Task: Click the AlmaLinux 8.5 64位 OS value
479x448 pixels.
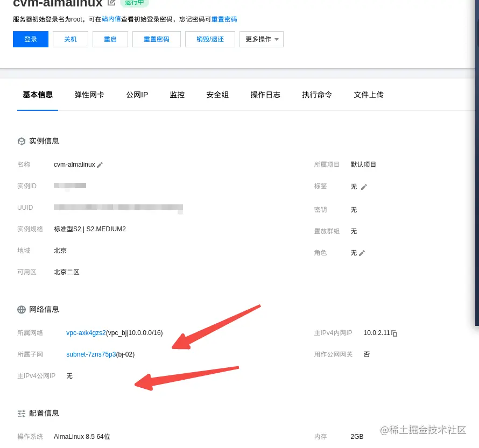Action: 82,436
